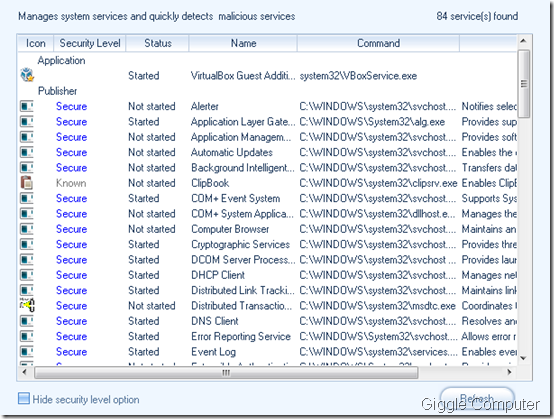This screenshot has height=419, width=554.
Task: Click the dllhost command cell
Action: pos(378,214)
